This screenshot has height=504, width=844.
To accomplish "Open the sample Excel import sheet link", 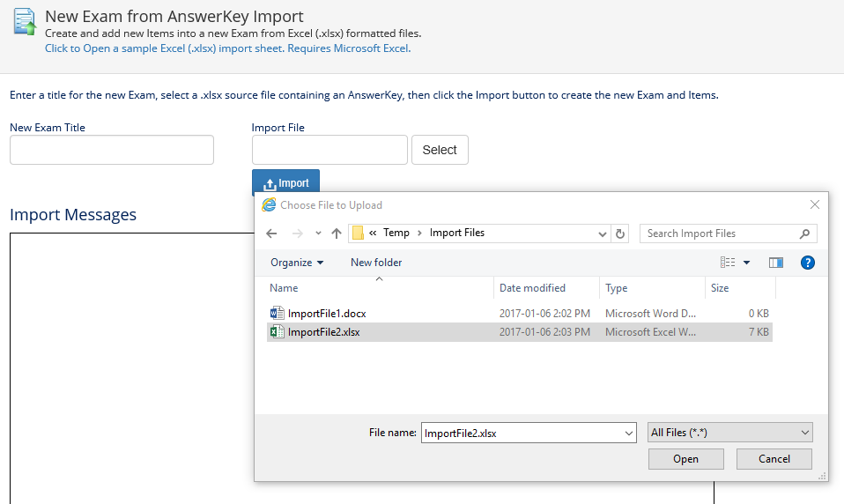I will coord(227,48).
